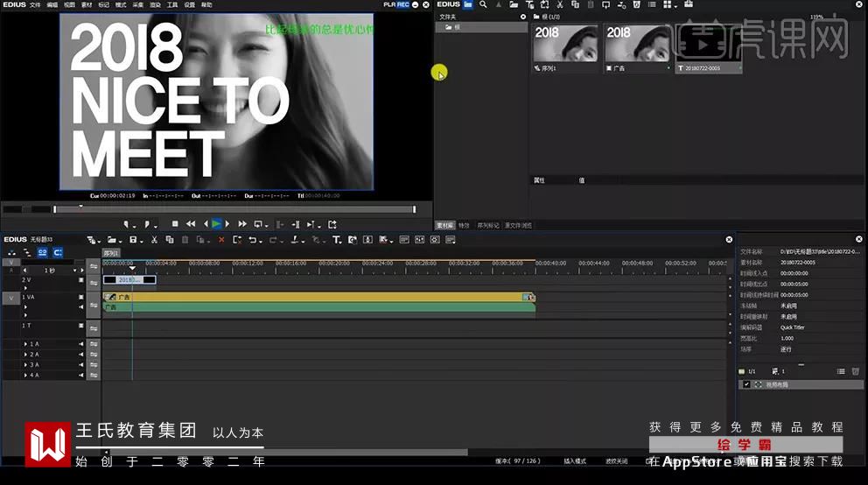Viewport: 868px width, 485px height.
Task: Click the undo arrow in timeline toolbar
Action: [254, 240]
